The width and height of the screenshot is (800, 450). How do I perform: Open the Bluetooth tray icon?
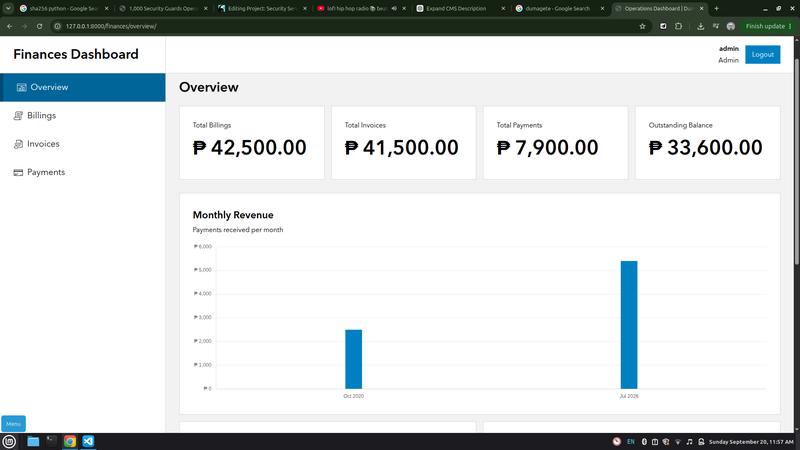tap(644, 441)
